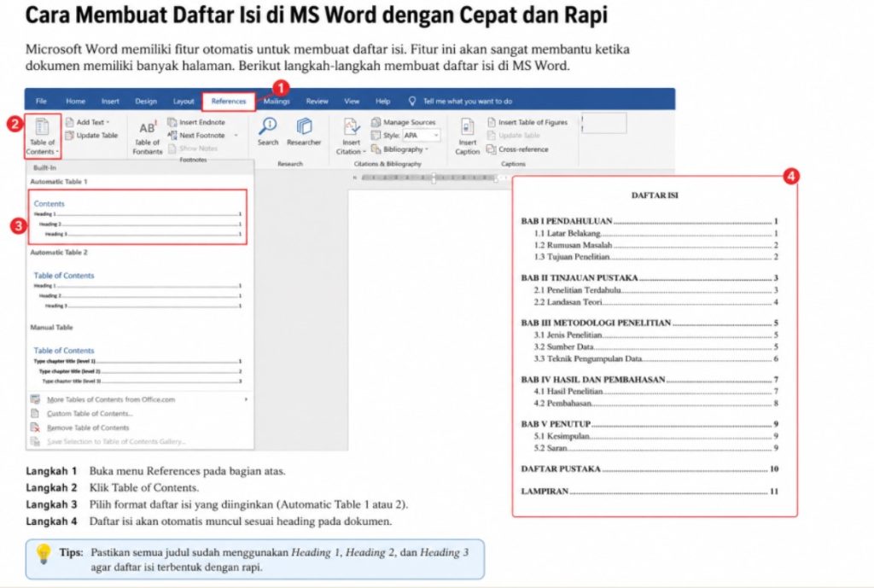Click the BAB II TINJAUAN PUSTAKA entry
The width and height of the screenshot is (874, 588).
(650, 277)
